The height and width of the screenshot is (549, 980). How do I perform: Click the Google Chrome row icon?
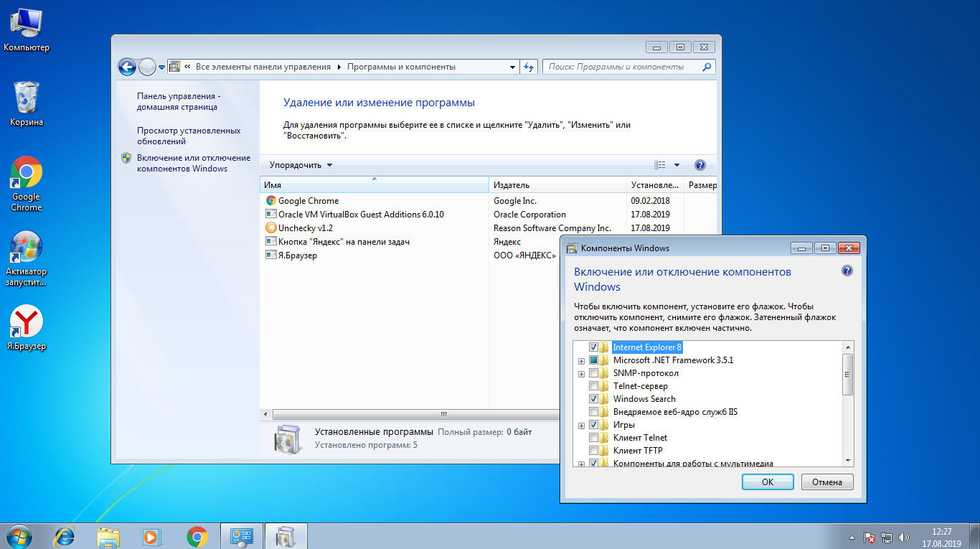pyautogui.click(x=270, y=201)
